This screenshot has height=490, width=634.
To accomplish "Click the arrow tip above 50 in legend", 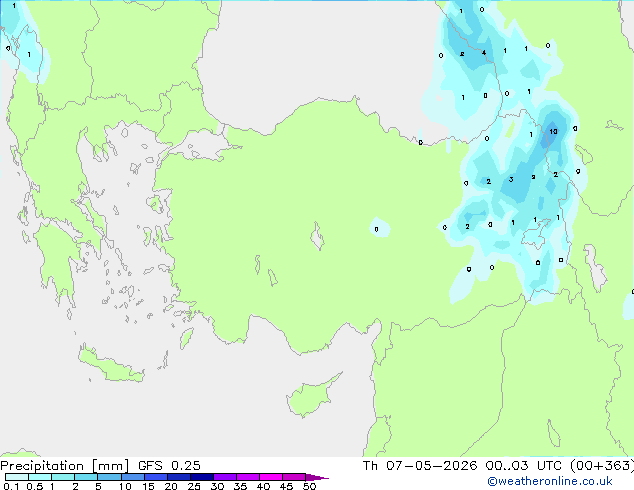I will pos(317,477).
